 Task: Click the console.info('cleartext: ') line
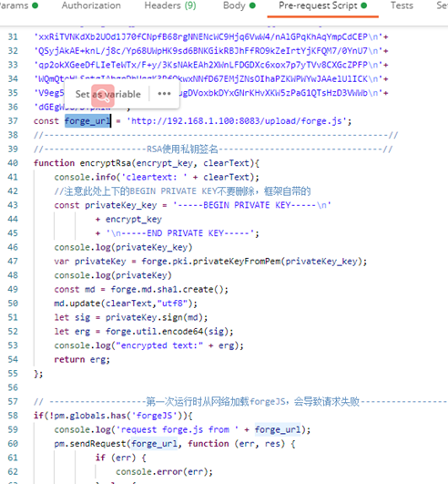[157, 177]
